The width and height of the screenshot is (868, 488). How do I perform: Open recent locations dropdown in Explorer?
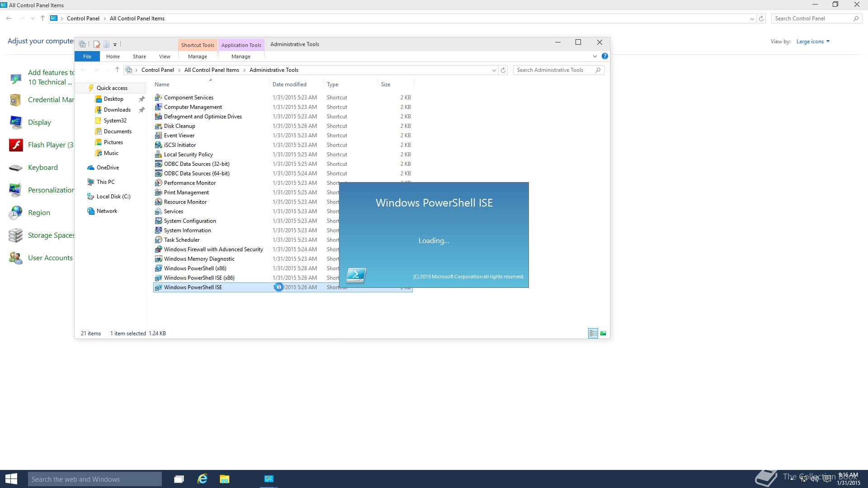coord(107,70)
